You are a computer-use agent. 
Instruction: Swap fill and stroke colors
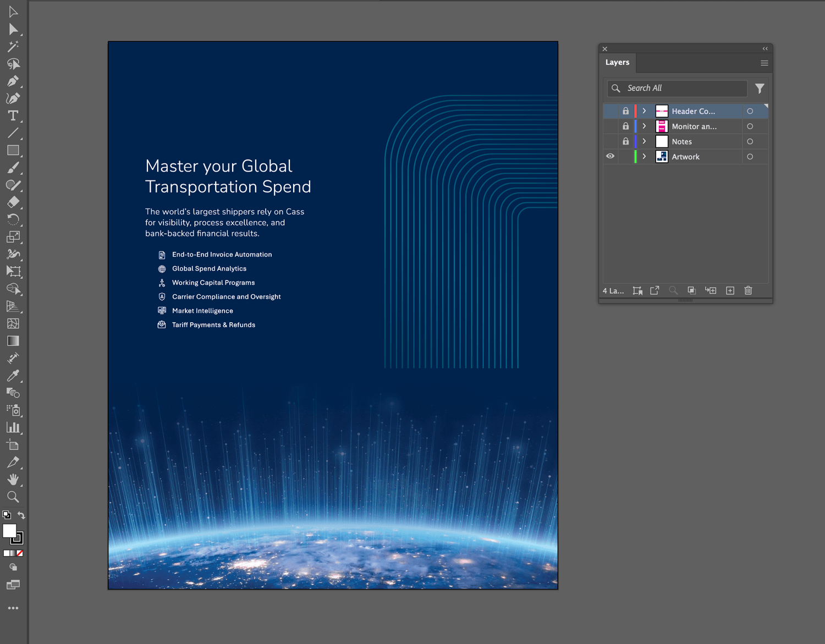21,515
